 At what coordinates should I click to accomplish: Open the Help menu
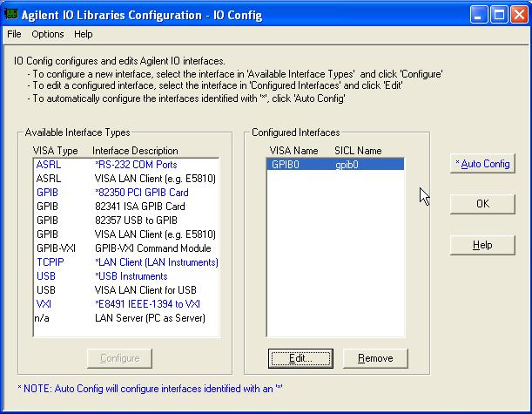(x=83, y=34)
